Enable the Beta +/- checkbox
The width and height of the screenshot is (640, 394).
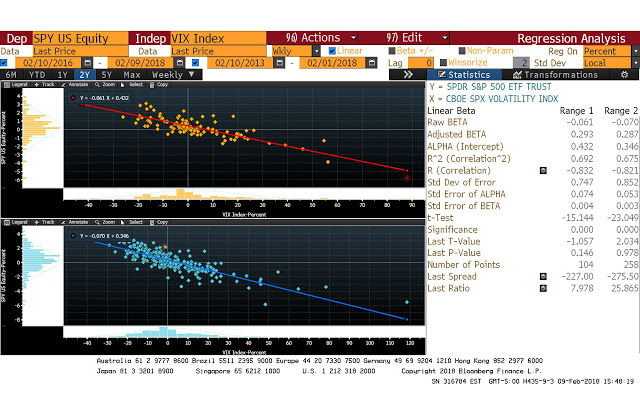[x=392, y=51]
